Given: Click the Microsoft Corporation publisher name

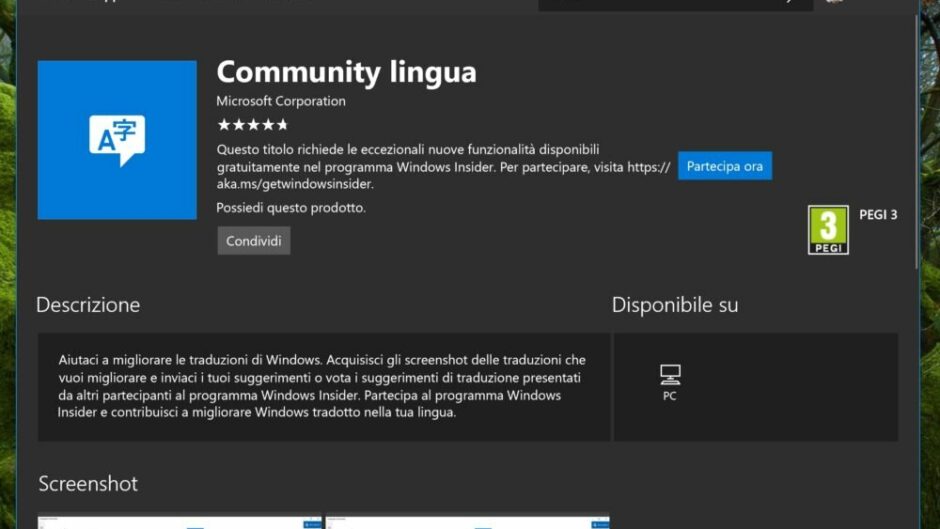Looking at the screenshot, I should click(x=281, y=101).
